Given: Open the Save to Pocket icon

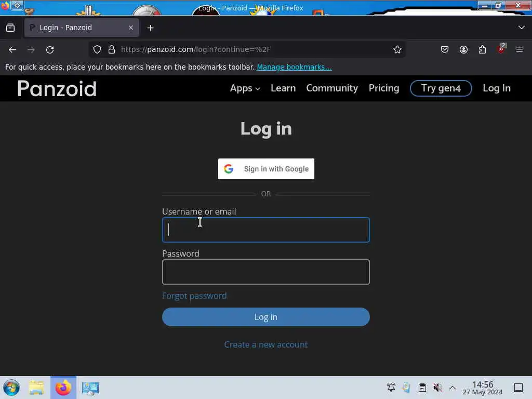Looking at the screenshot, I should pyautogui.click(x=445, y=49).
